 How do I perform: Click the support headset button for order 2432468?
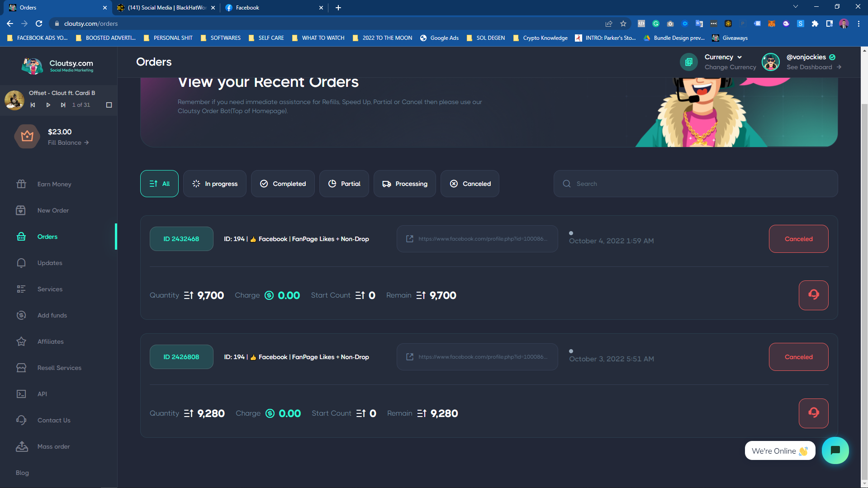click(814, 295)
